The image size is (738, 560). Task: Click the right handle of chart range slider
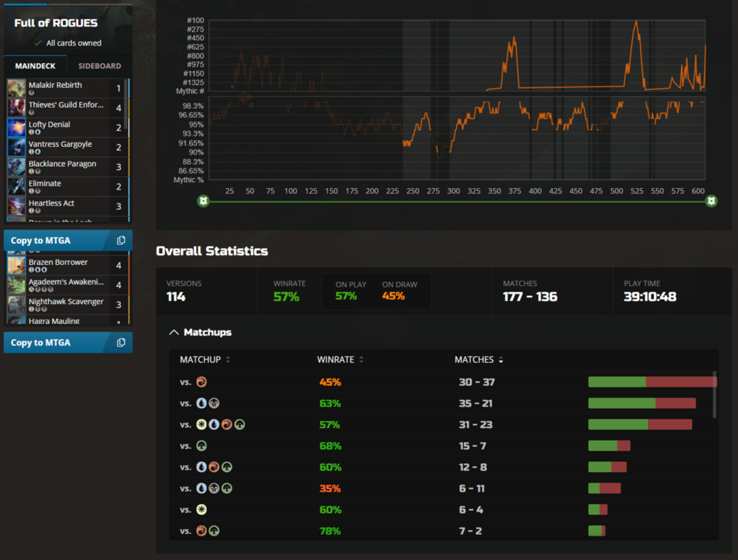(711, 201)
